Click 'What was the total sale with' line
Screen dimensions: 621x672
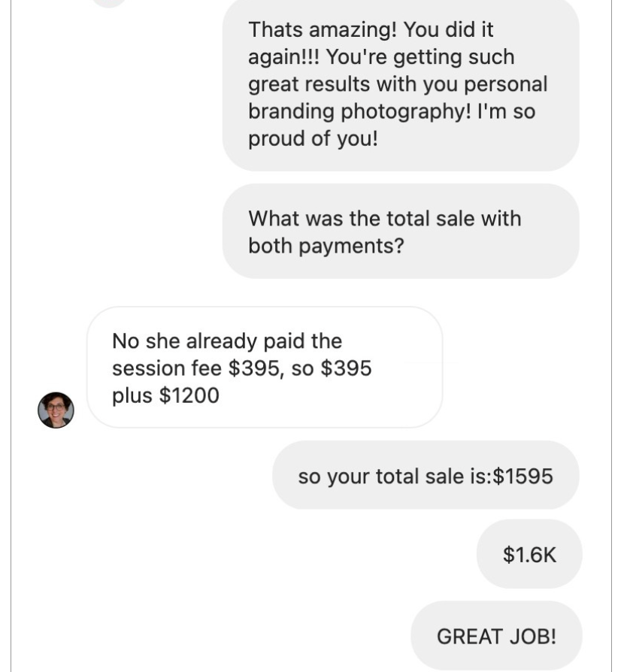(384, 219)
